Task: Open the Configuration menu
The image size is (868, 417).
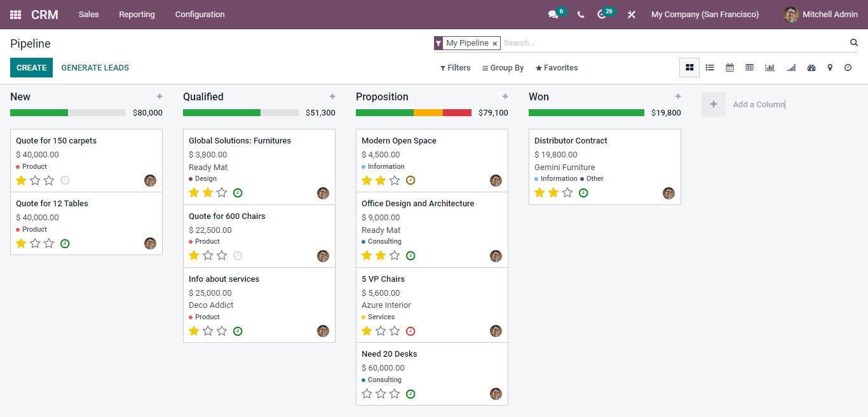Action: 200,15
